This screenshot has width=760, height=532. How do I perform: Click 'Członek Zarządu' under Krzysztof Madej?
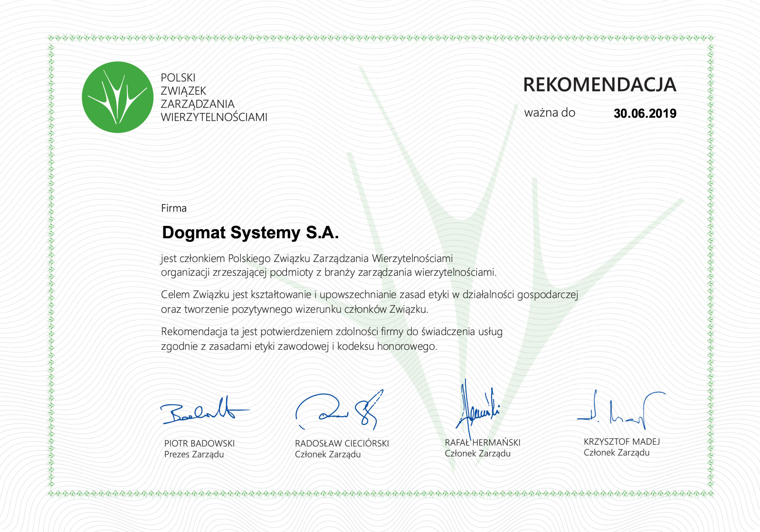[x=617, y=453]
